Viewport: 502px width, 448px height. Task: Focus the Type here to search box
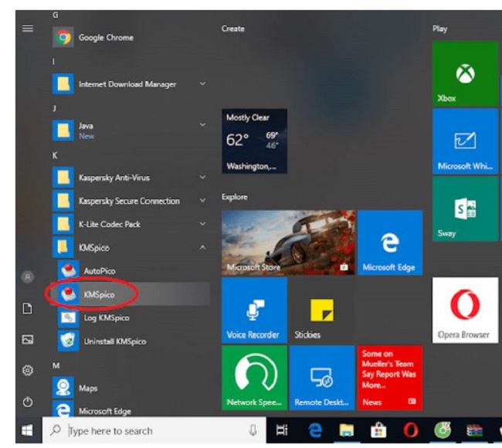point(154,430)
